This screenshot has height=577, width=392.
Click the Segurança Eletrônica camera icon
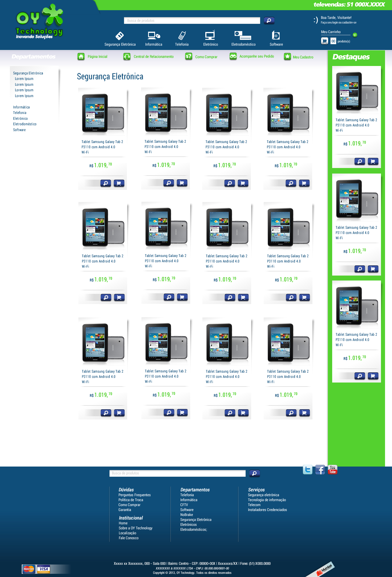119,36
